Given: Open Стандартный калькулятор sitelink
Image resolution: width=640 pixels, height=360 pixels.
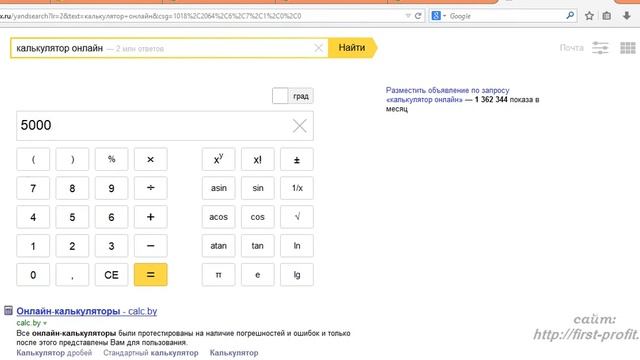Looking at the screenshot, I should 151,353.
